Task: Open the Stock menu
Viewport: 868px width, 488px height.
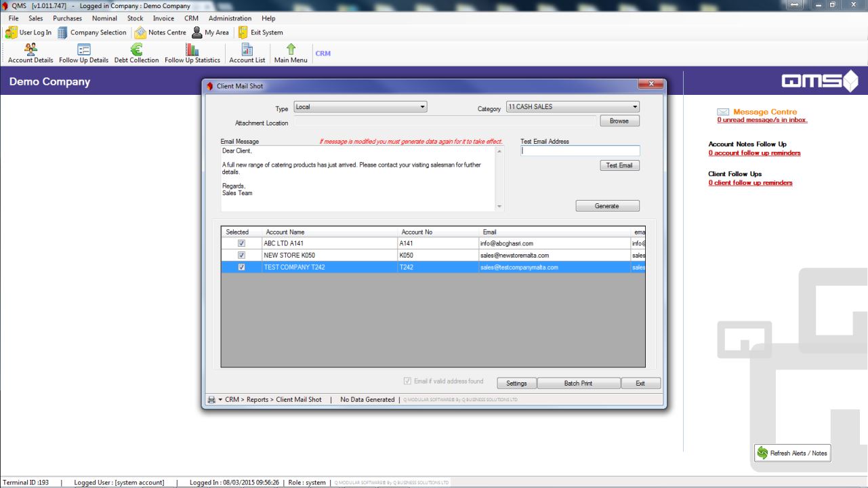Action: [x=136, y=18]
